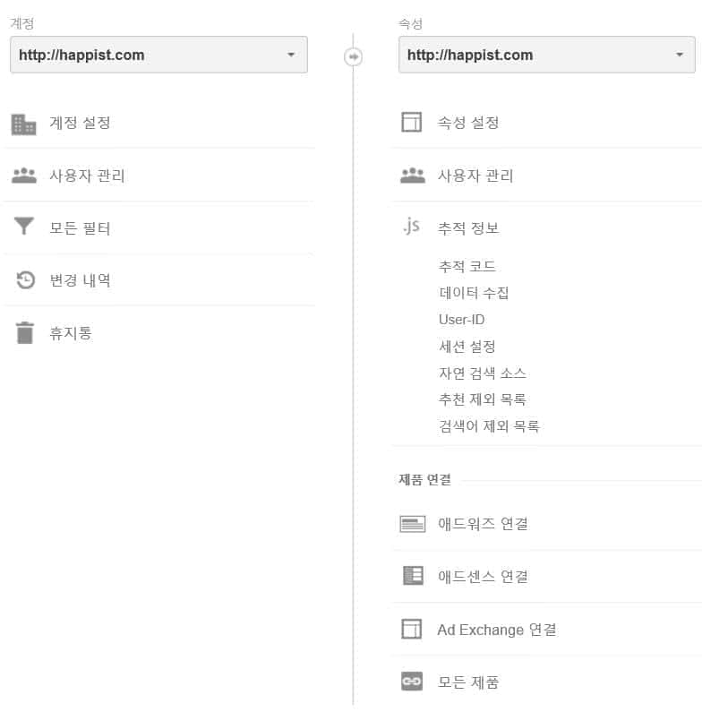Click the 모든 필터 funnel icon
This screenshot has width=728, height=712.
pyautogui.click(x=24, y=227)
